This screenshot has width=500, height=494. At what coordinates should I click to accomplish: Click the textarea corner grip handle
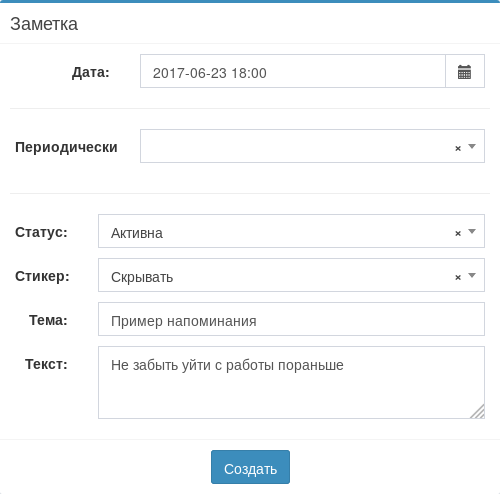[x=478, y=412]
